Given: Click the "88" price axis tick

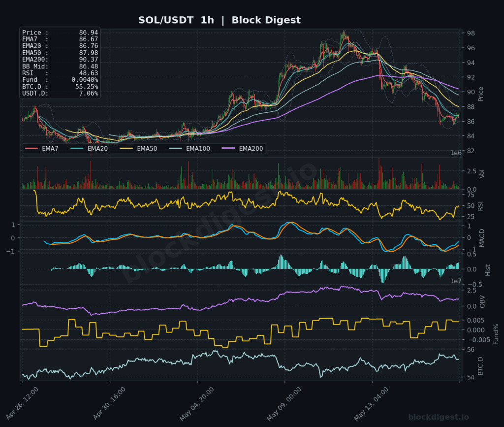Looking at the screenshot, I should [x=471, y=107].
